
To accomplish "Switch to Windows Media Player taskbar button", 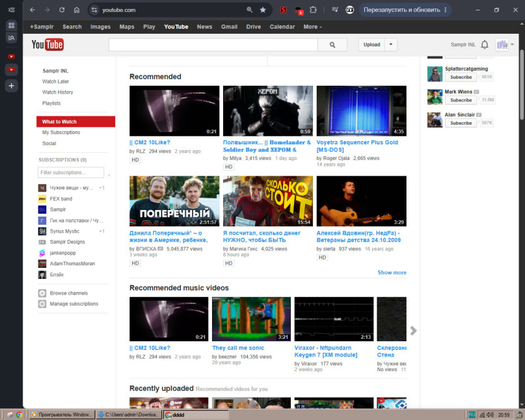I will 62,415.
